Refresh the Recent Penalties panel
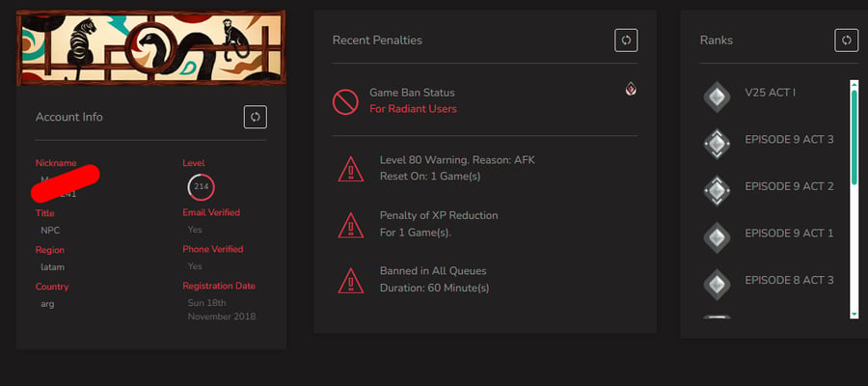This screenshot has width=868, height=386. [626, 41]
